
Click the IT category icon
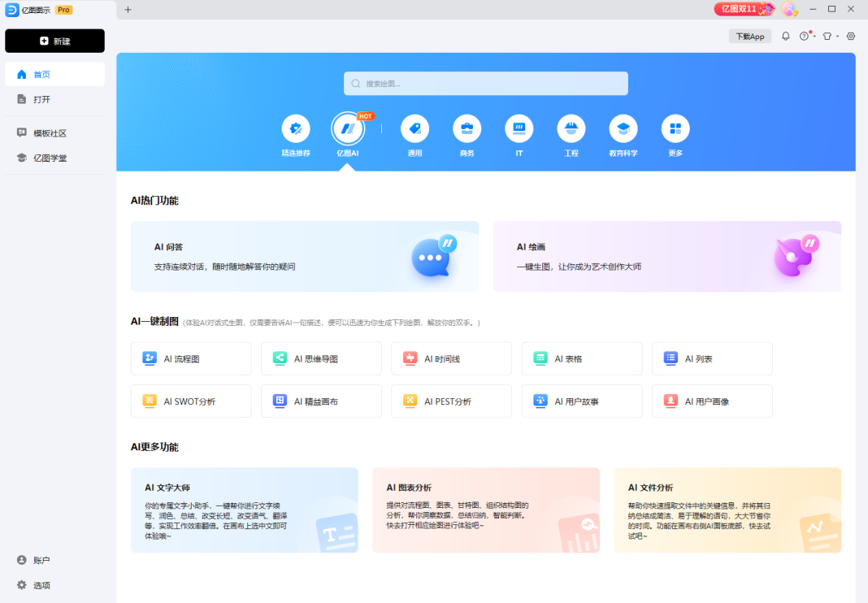519,128
